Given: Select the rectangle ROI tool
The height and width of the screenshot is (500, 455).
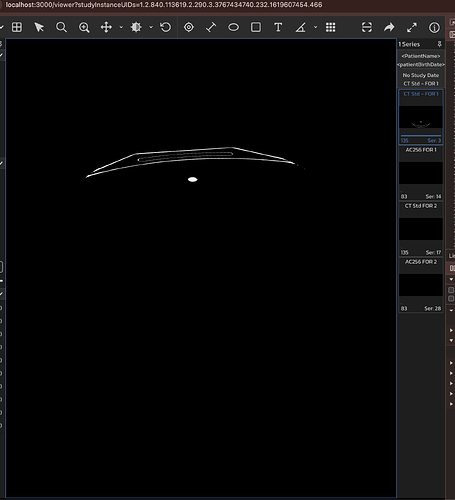Looking at the screenshot, I should [x=256, y=27].
